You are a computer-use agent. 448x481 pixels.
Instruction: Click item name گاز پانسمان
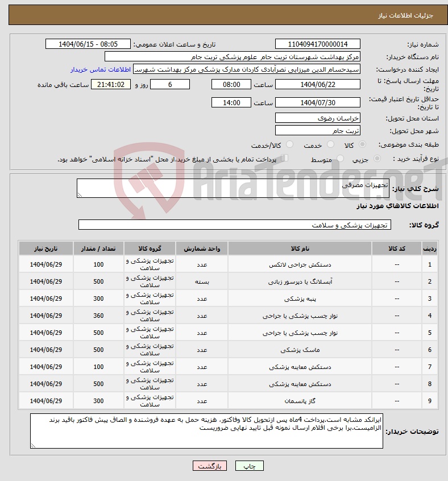coord(300,401)
